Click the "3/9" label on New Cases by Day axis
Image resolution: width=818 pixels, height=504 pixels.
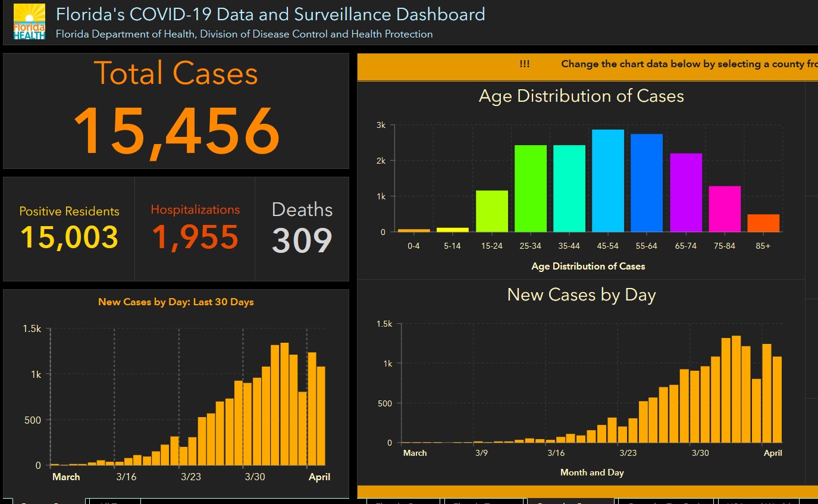[481, 453]
